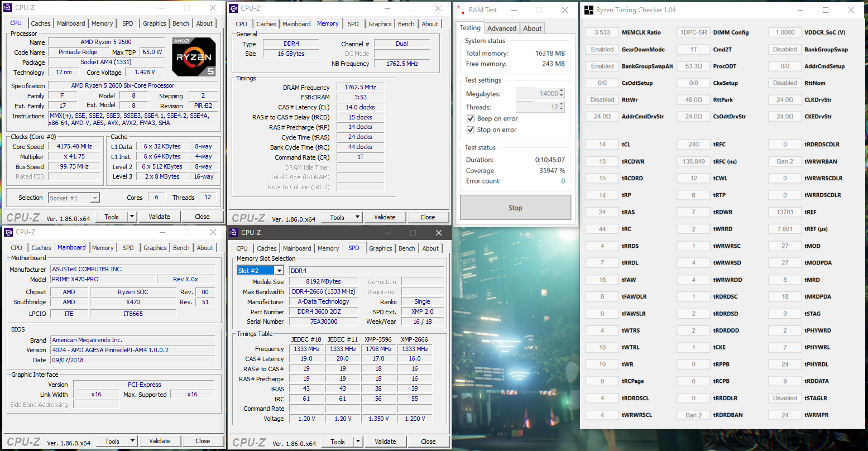The width and height of the screenshot is (868, 451).
Task: Click the Ryzen Timing Checker title bar icon
Action: pos(588,10)
